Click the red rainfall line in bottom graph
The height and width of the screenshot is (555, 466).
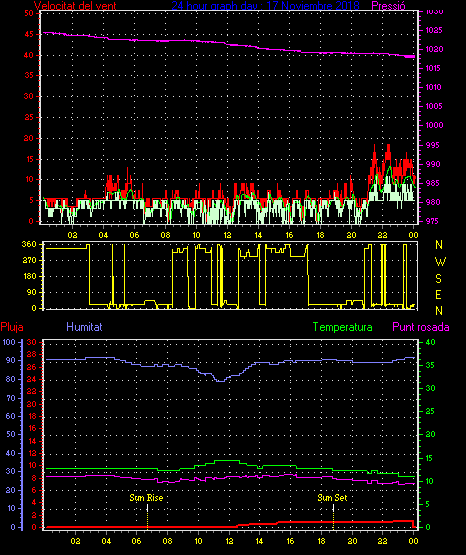pyautogui.click(x=230, y=525)
